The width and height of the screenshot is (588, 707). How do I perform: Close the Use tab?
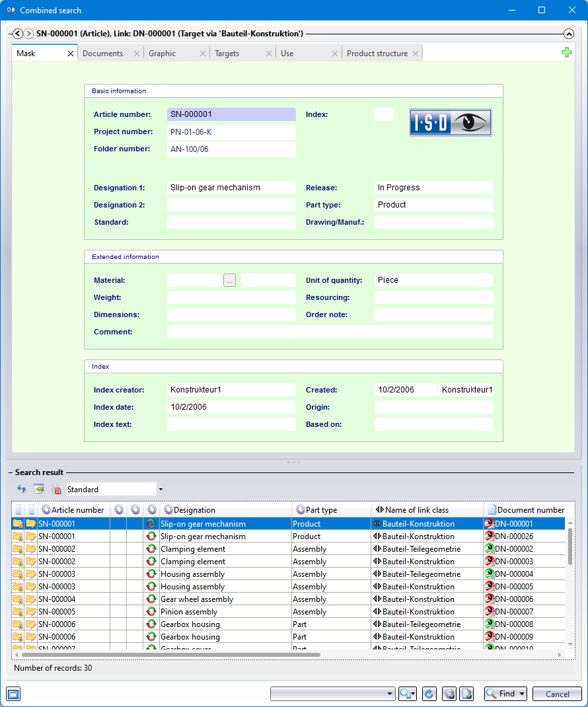point(334,54)
